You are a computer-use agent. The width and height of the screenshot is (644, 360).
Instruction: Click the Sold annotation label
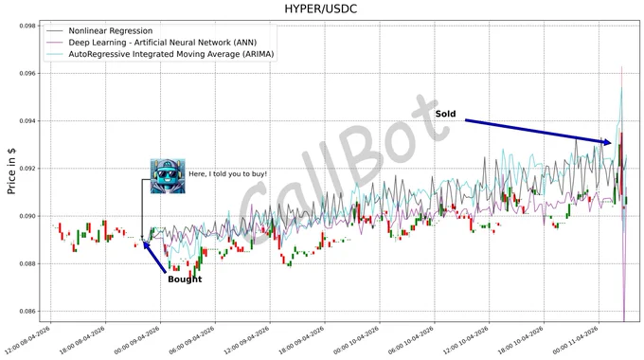tap(446, 114)
